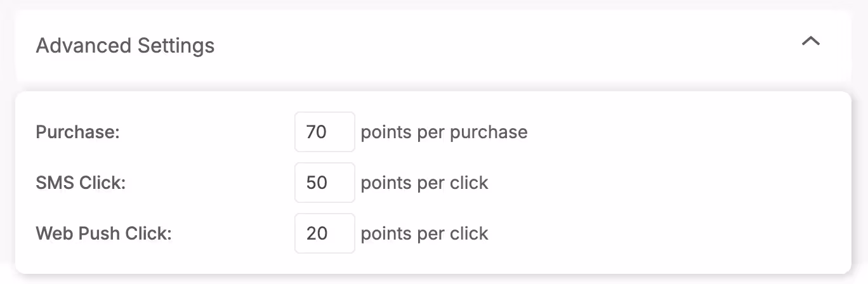Screen dimensions: 868x284
Task: Collapse the Advanced Settings section chevron
Action: (811, 41)
